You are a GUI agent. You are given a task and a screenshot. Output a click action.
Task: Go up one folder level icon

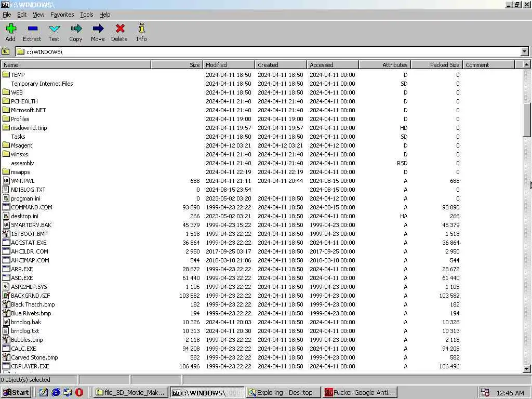5,51
